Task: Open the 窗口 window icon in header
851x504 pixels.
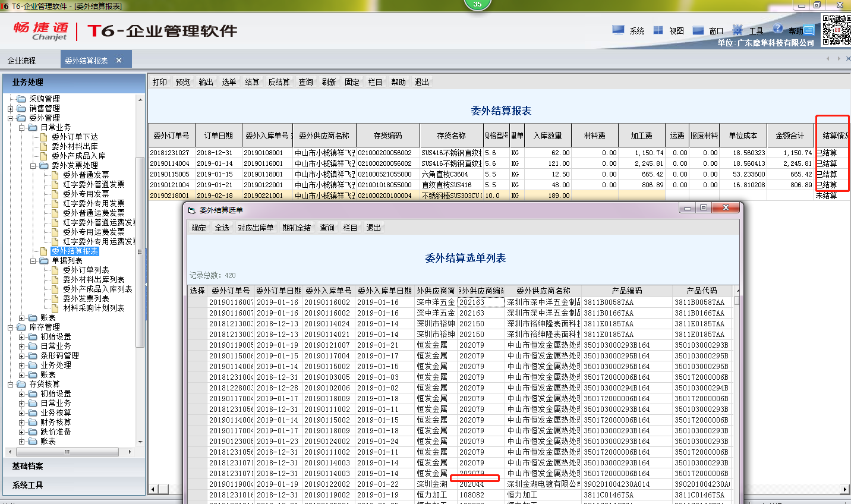Action: coord(698,30)
